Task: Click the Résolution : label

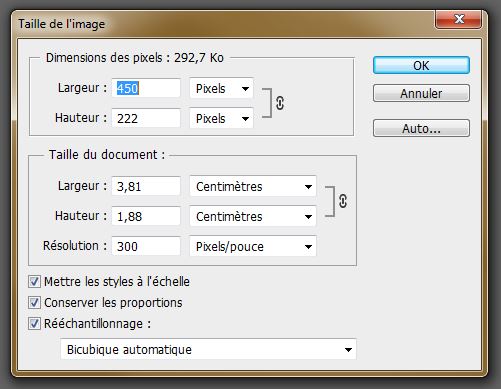Action: [75, 246]
